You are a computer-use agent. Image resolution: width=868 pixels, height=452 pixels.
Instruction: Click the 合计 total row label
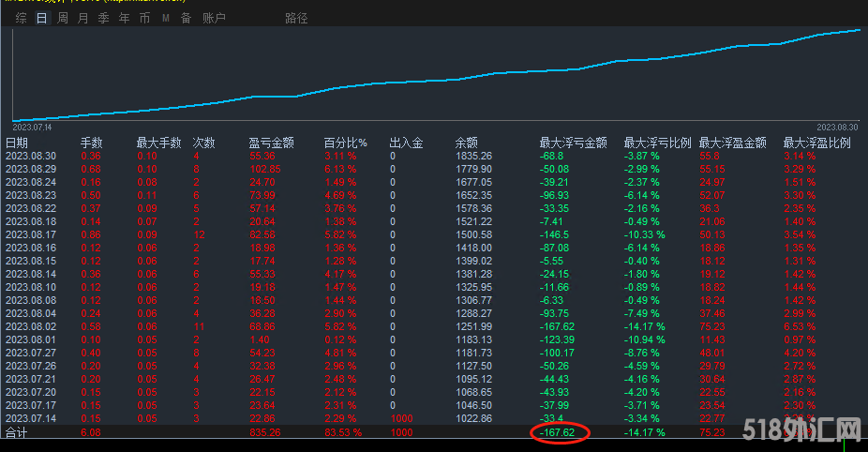click(x=16, y=432)
